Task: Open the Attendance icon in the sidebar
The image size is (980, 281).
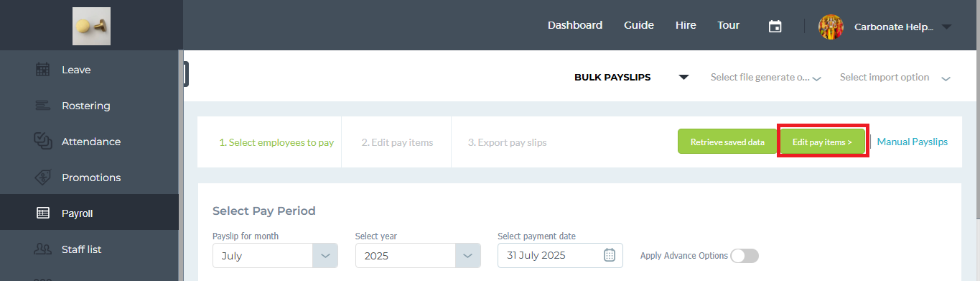Action: (42, 142)
